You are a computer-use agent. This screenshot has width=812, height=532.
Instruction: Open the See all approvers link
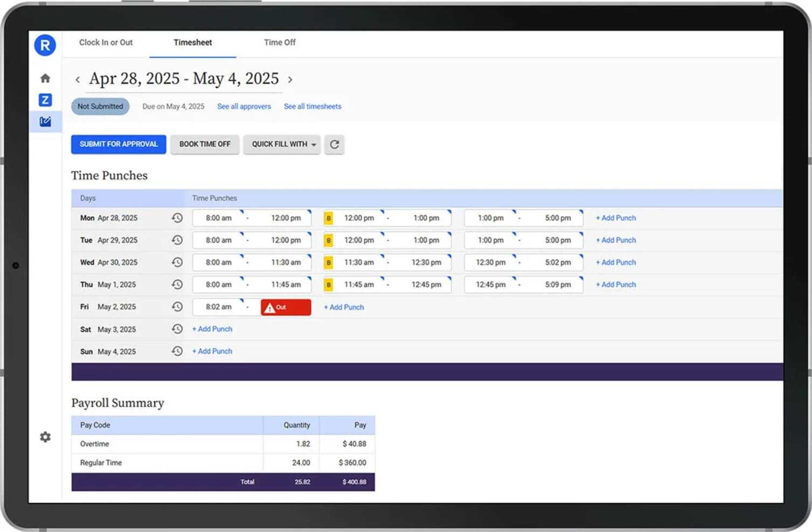(244, 107)
